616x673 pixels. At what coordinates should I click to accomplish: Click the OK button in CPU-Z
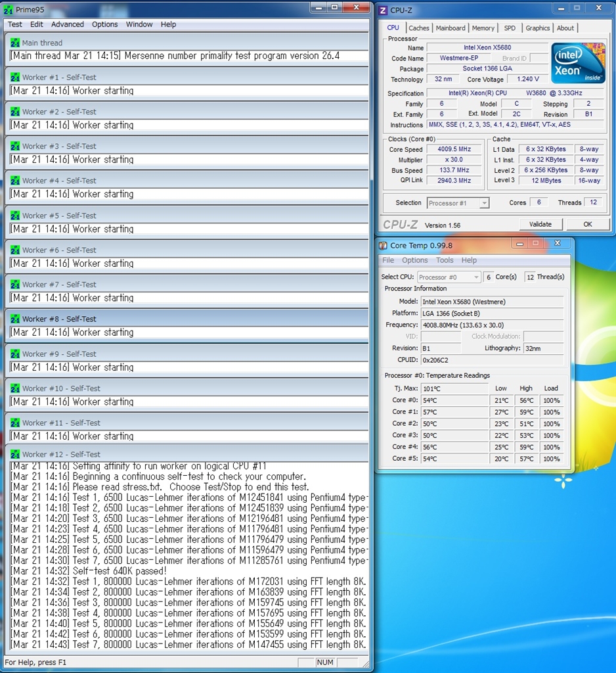tap(588, 224)
